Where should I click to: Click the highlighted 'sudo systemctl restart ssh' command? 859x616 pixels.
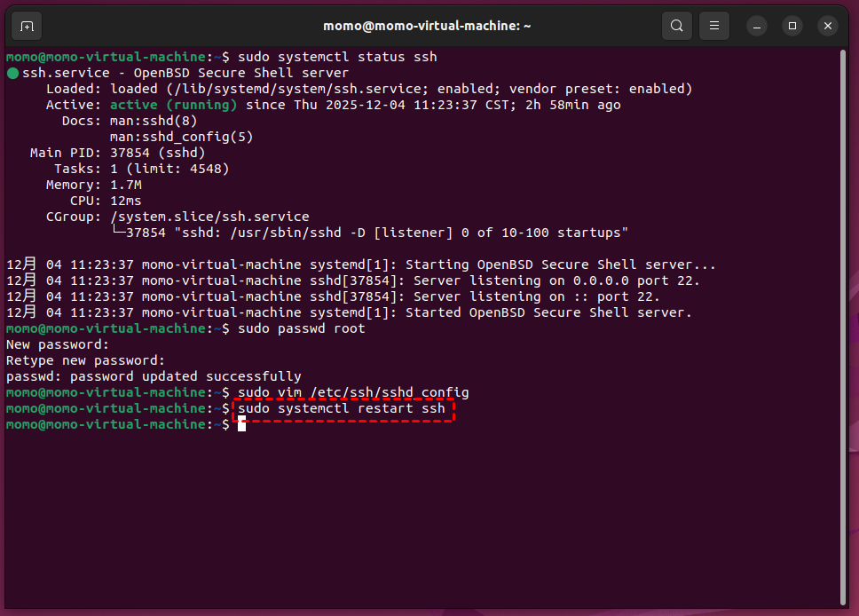342,409
